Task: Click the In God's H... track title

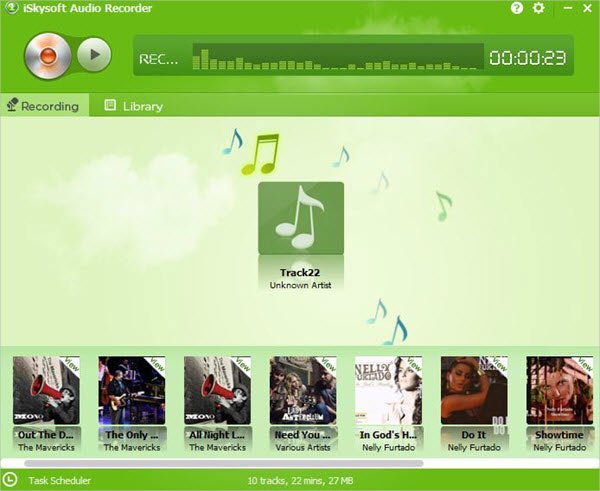Action: tap(388, 435)
